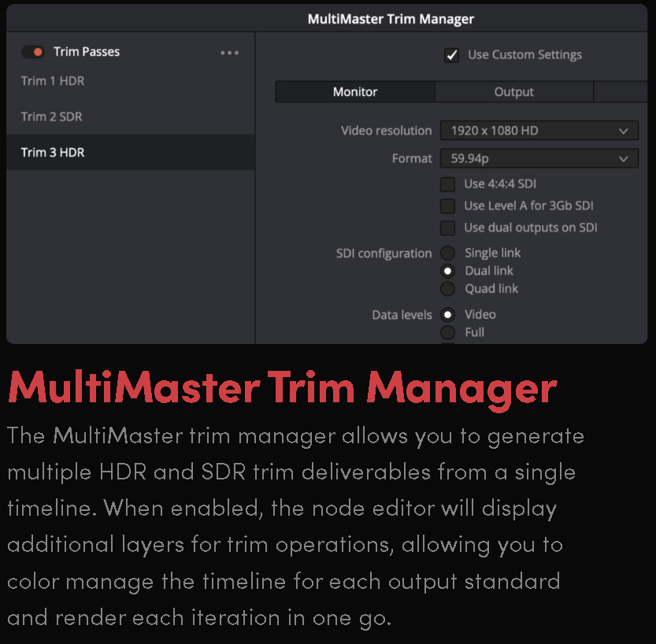Click the Trim Passes header label
This screenshot has height=644, width=656.
pyautogui.click(x=87, y=52)
